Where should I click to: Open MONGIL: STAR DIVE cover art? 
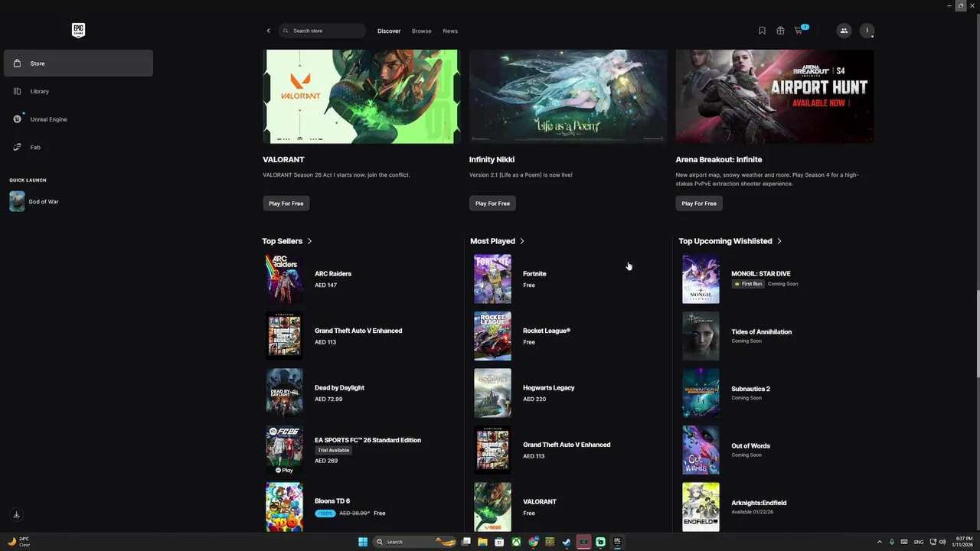(701, 279)
